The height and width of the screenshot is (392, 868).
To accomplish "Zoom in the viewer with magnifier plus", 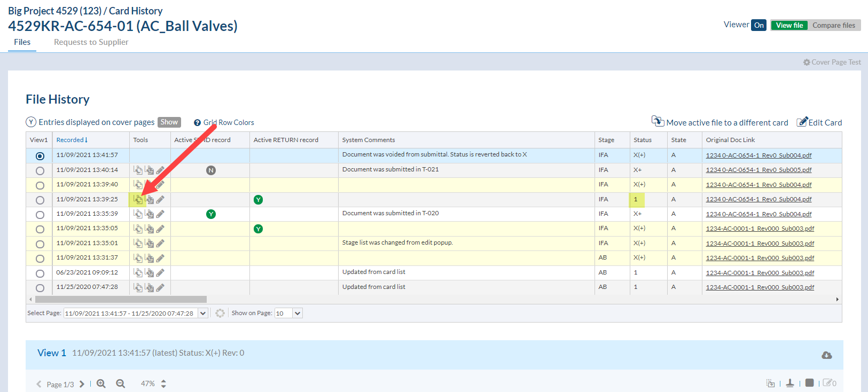I will pos(101,383).
